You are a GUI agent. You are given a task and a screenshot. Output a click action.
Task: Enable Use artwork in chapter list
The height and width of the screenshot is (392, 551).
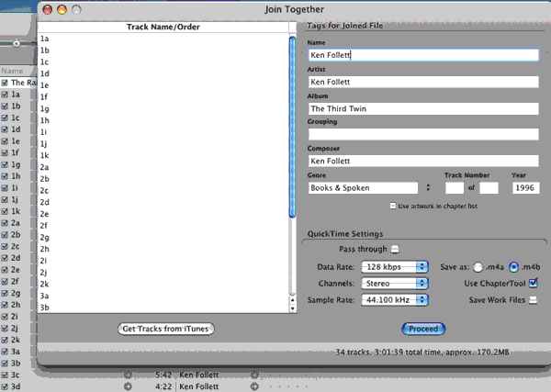click(394, 206)
